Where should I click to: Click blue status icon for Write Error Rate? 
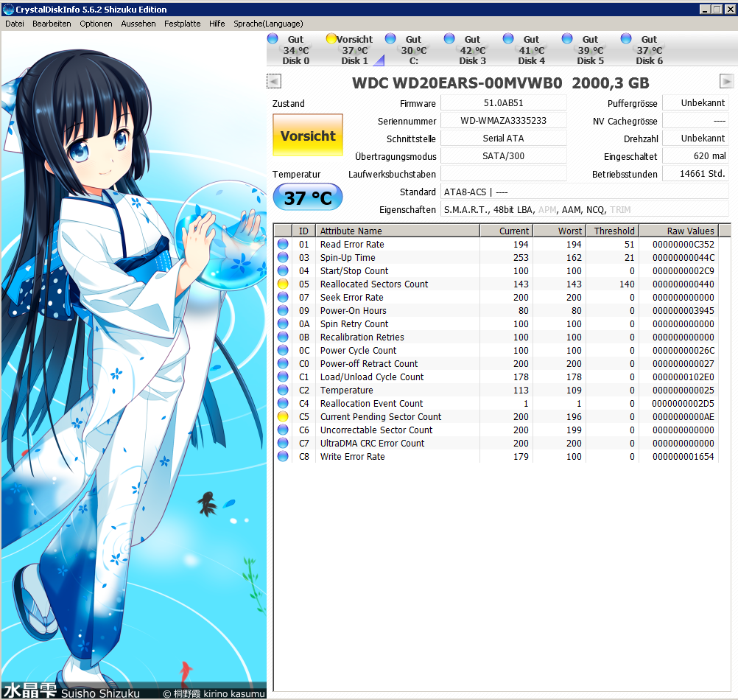pyautogui.click(x=282, y=456)
